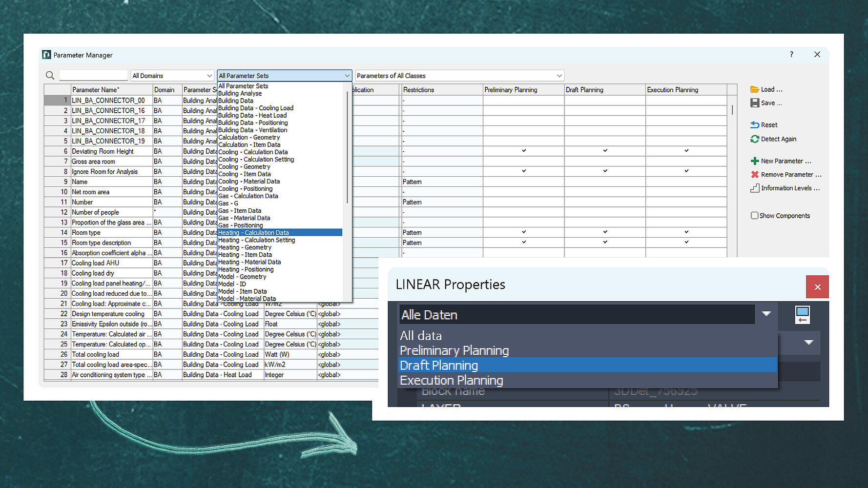The width and height of the screenshot is (868, 488).
Task: Click the green New Parameter plus icon
Action: tap(754, 161)
